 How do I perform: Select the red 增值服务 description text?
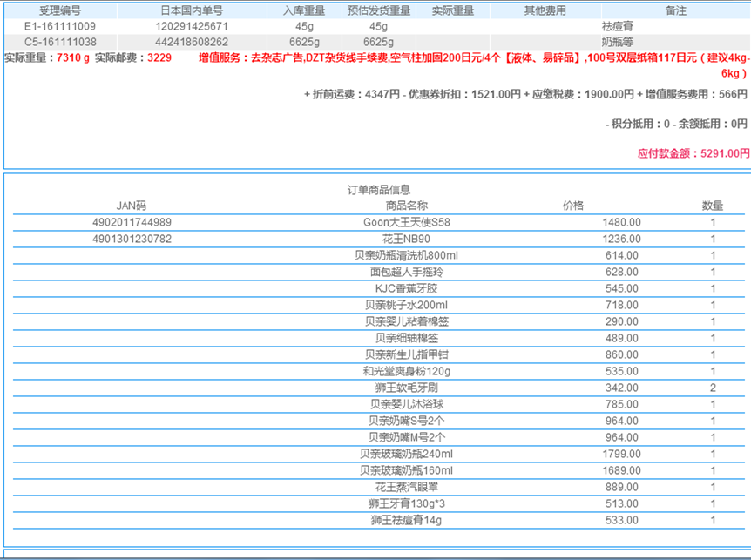[x=474, y=65]
